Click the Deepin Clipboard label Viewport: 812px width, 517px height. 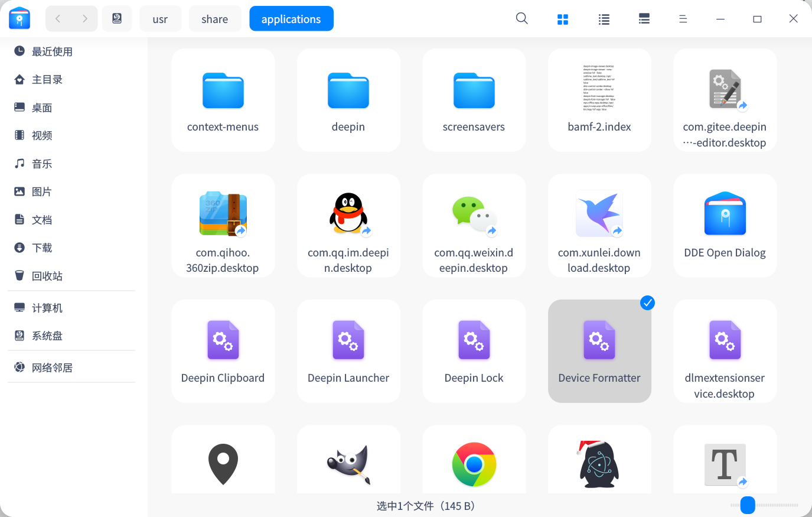coord(223,378)
